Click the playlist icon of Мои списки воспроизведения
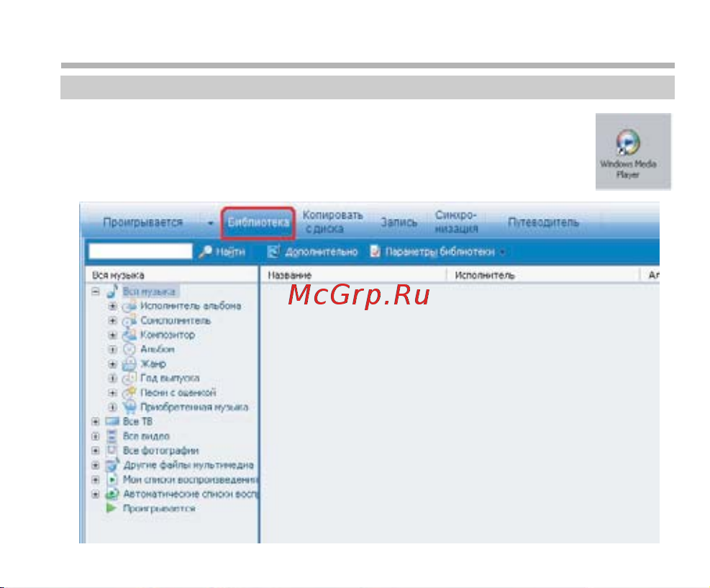The width and height of the screenshot is (710, 588). coord(111,479)
